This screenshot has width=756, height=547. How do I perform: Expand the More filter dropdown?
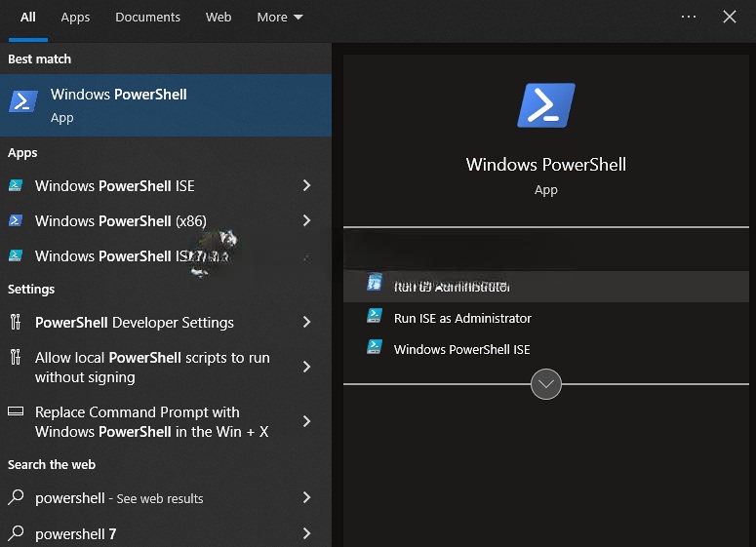coord(280,17)
